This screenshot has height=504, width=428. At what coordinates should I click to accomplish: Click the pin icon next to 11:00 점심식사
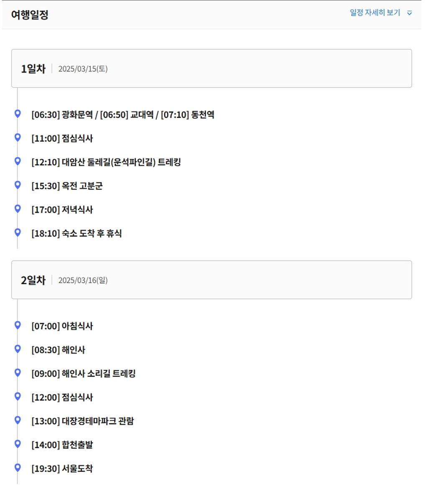click(18, 137)
